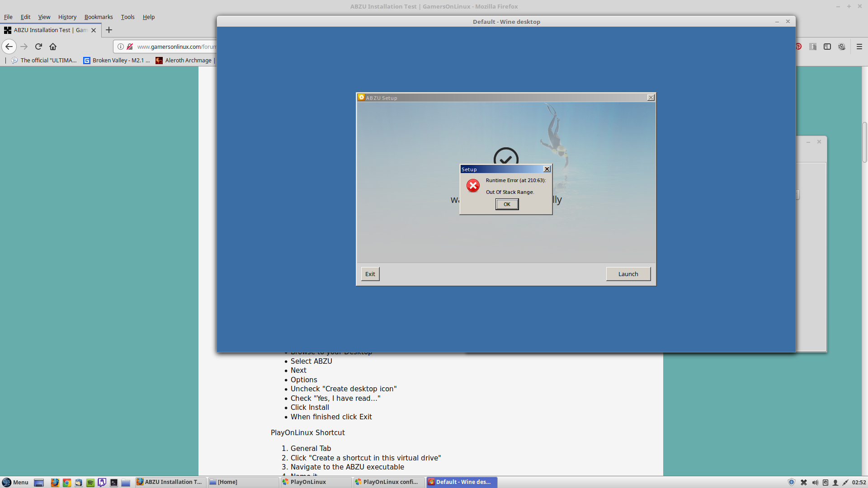This screenshot has width=868, height=488.
Task: Switch to the PlayOnLinux taskbar window
Action: (x=316, y=482)
